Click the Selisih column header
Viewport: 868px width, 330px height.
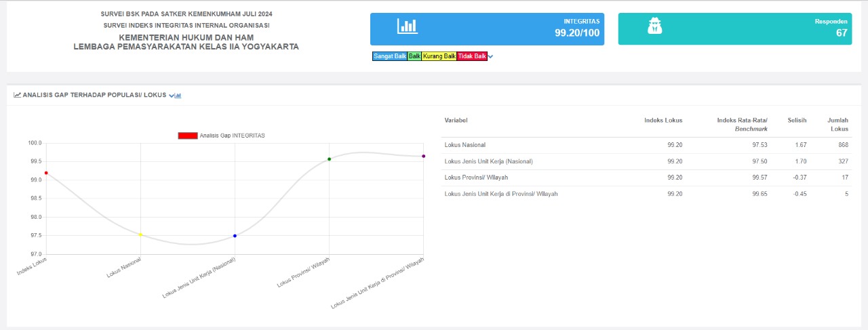(x=797, y=120)
